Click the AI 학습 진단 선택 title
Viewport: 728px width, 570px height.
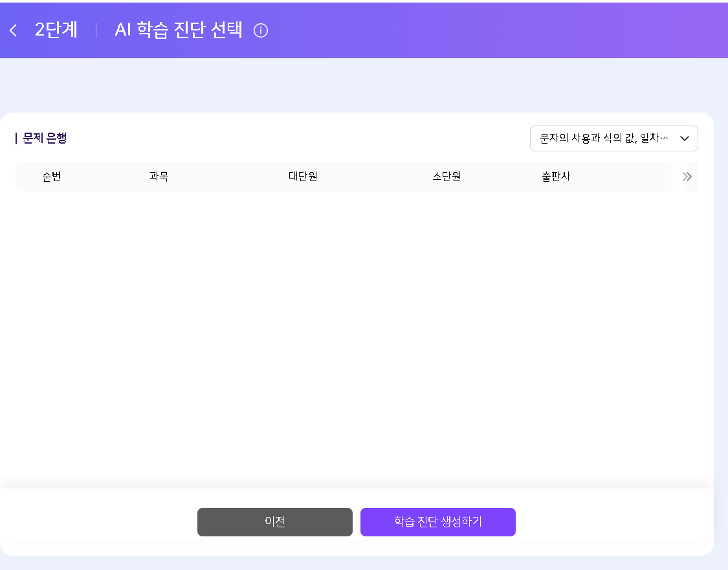tap(179, 30)
